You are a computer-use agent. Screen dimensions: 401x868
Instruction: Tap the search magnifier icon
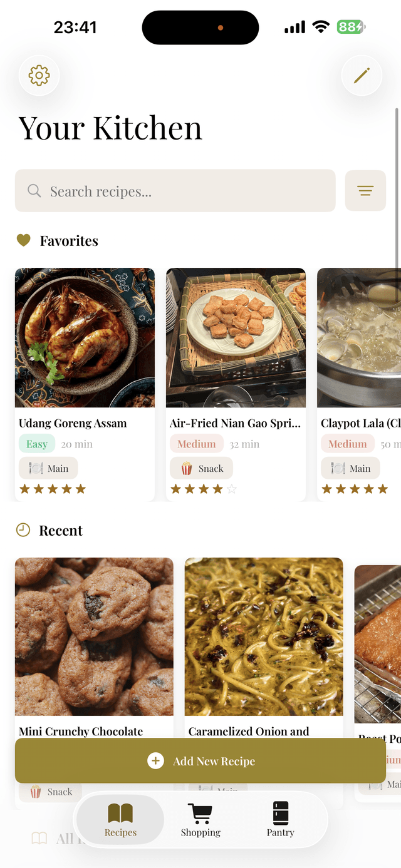tap(34, 191)
